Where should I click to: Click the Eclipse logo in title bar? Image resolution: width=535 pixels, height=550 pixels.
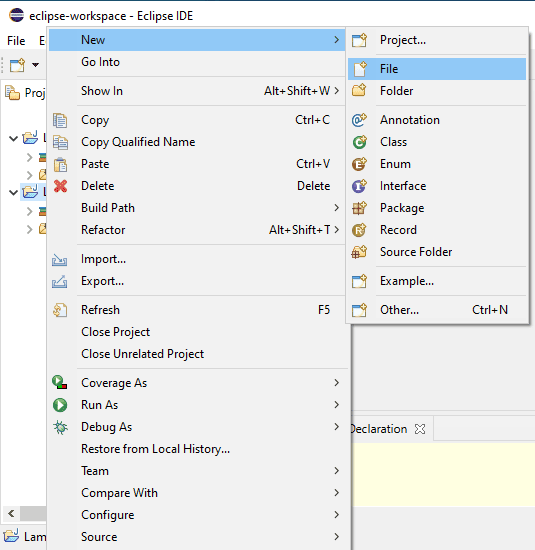pos(16,15)
